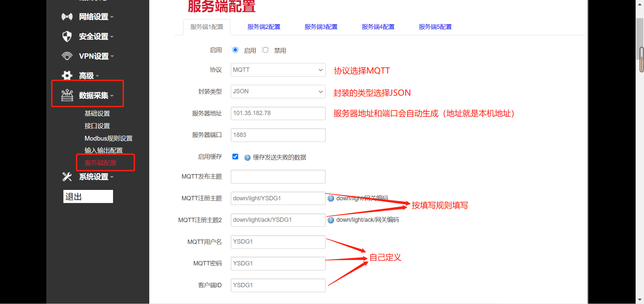Click the help icon beside down/light/ack/网关编码
The image size is (644, 304).
[x=331, y=220]
